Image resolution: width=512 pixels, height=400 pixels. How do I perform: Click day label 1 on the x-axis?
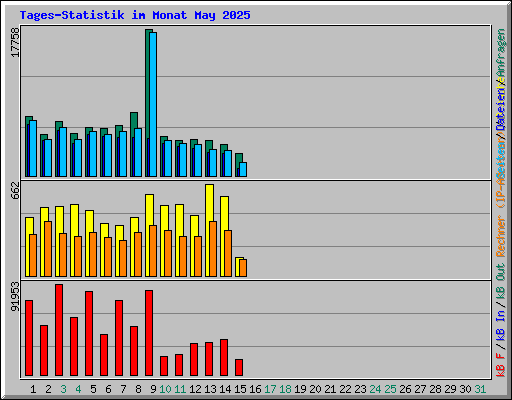(x=33, y=389)
